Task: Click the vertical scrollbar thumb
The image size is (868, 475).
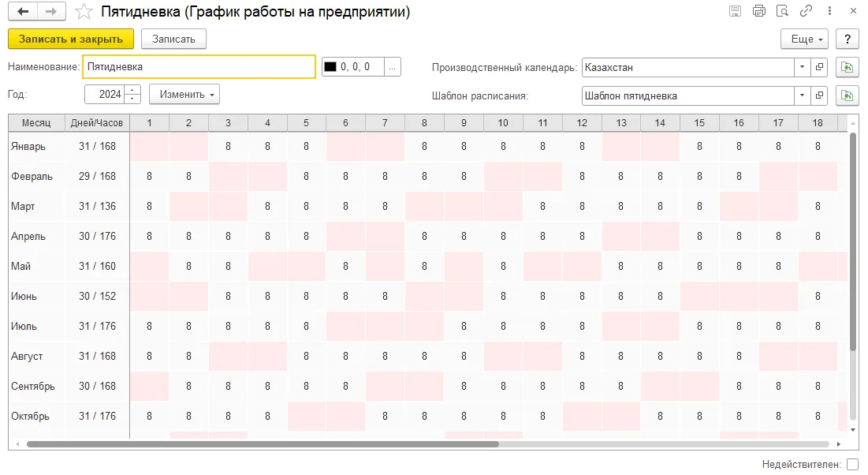Action: [x=853, y=241]
